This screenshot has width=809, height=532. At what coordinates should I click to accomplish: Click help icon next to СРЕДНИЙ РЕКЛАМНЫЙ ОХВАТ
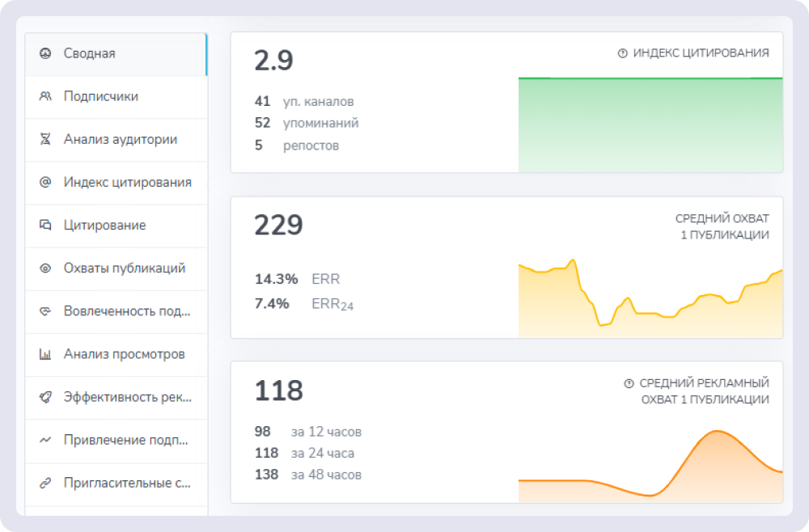point(629,383)
